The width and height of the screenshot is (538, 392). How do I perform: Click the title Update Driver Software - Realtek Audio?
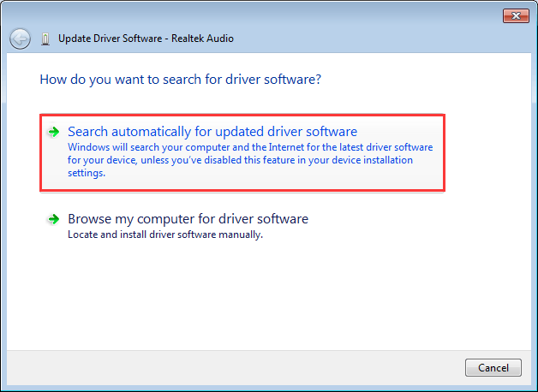tap(146, 39)
